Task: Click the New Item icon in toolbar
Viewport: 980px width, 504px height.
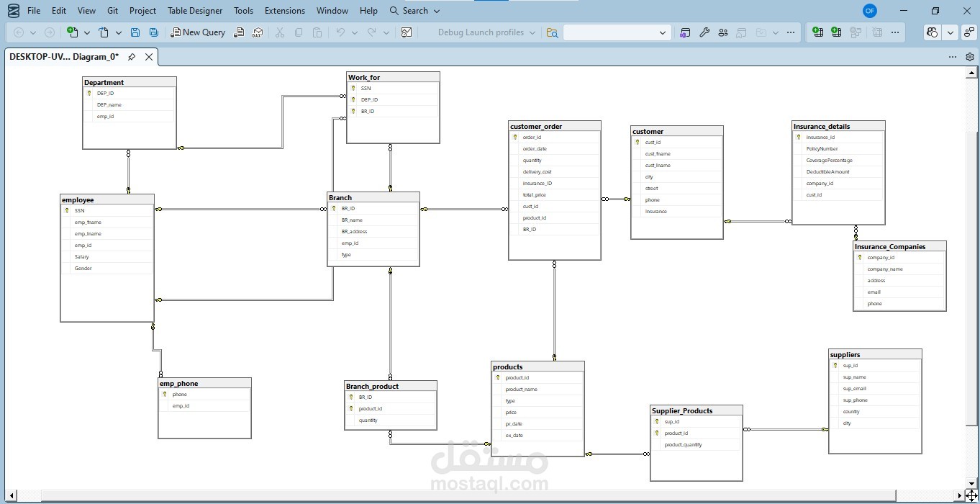Action: (72, 32)
